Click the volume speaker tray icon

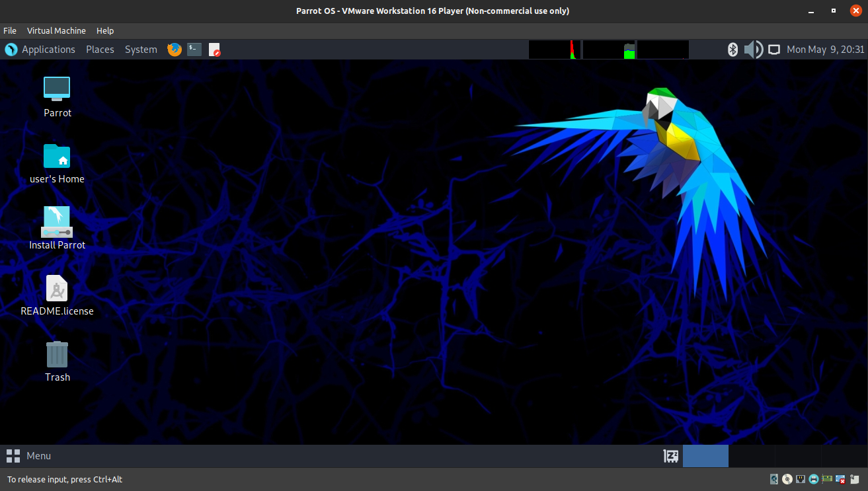(753, 50)
